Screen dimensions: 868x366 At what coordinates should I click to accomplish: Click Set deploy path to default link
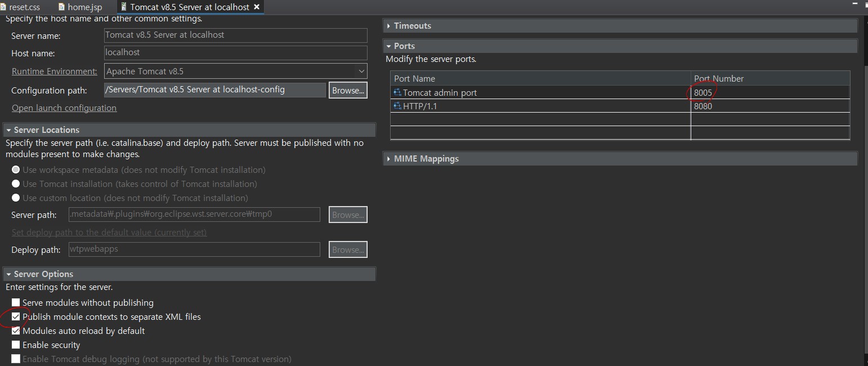coord(109,233)
